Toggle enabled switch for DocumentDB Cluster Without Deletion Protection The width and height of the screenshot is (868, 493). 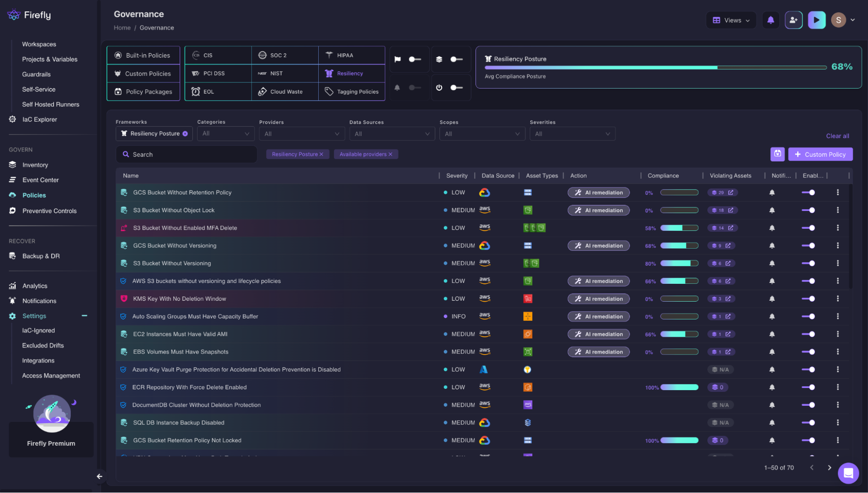(808, 405)
